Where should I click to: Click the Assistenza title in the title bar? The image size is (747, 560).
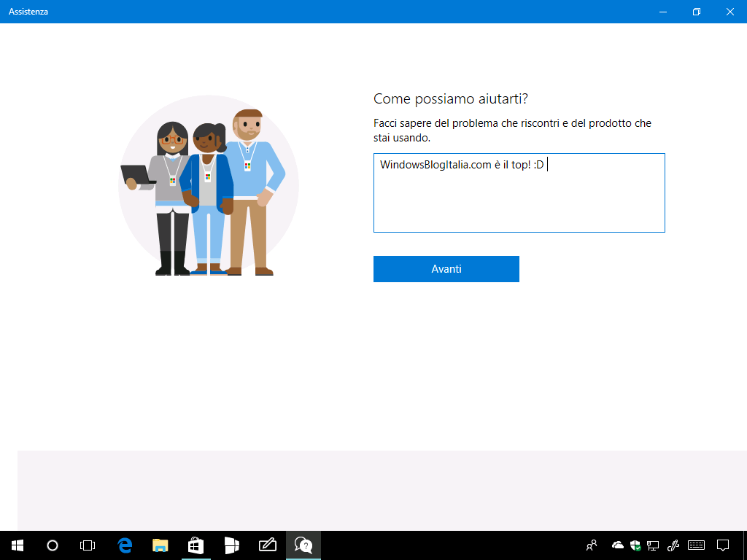28,12
